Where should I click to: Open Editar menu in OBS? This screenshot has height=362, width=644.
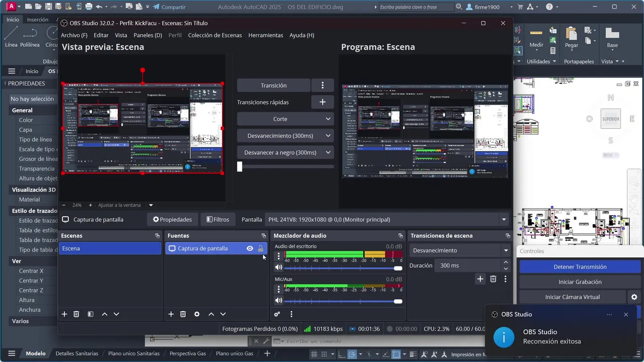coord(101,35)
